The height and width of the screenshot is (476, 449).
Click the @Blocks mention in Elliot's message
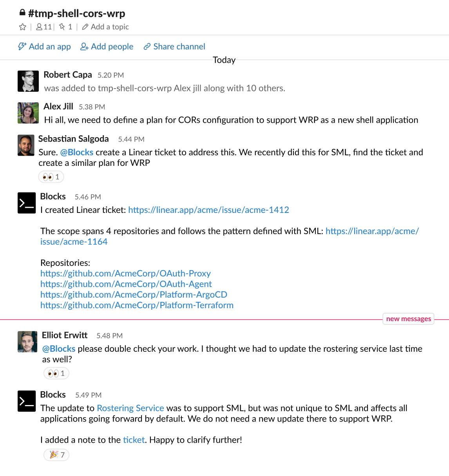[58, 348]
